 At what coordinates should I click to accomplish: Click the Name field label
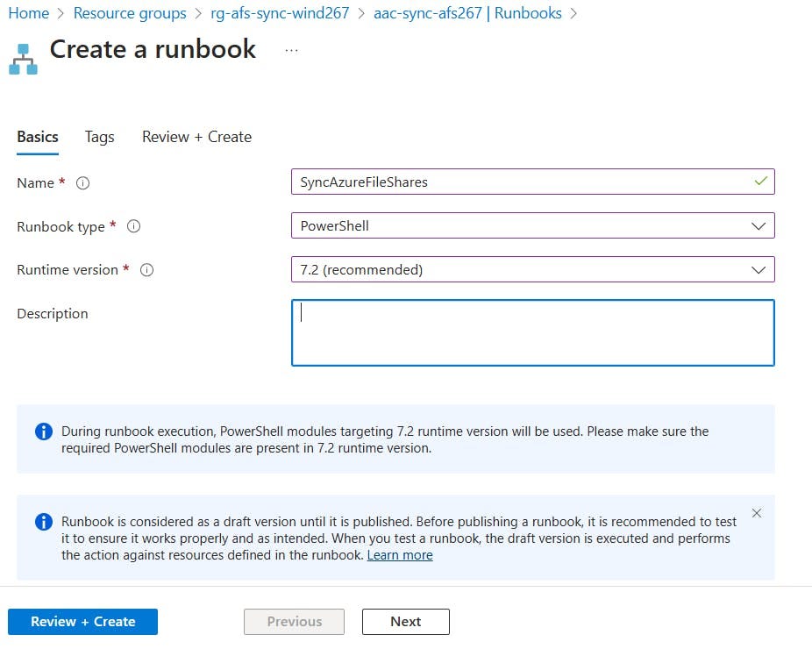[x=35, y=182]
